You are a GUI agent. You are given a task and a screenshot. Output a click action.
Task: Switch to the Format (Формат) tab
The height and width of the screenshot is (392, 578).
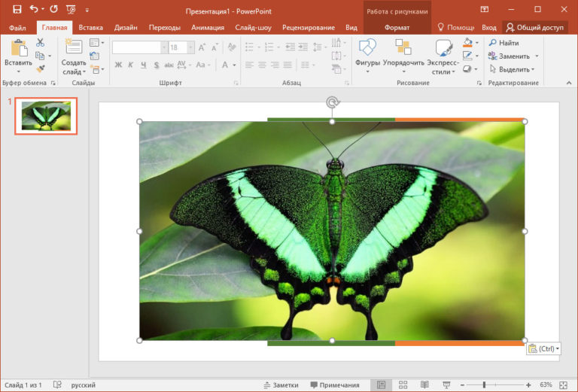click(397, 27)
